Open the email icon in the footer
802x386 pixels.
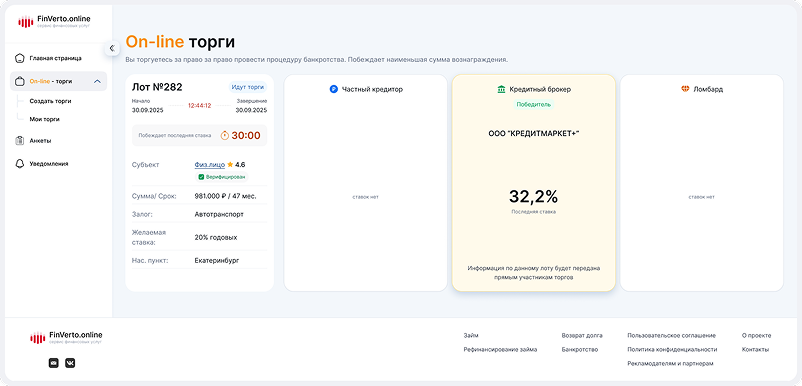(53, 363)
